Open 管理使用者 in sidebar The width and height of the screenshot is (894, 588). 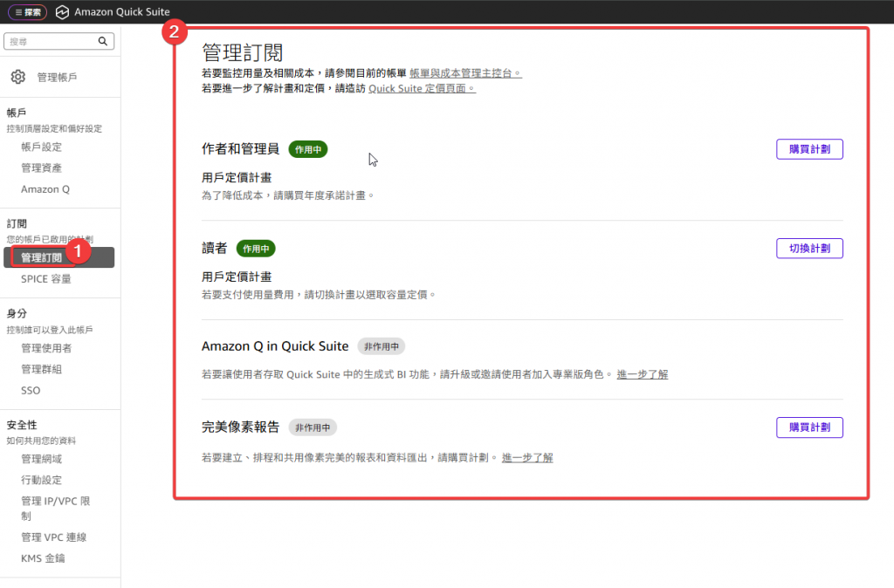coord(46,348)
